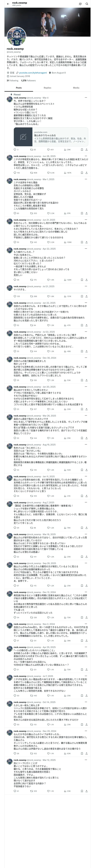Click the Grok icon beside search
The image size is (95, 868).
pos(80,4)
